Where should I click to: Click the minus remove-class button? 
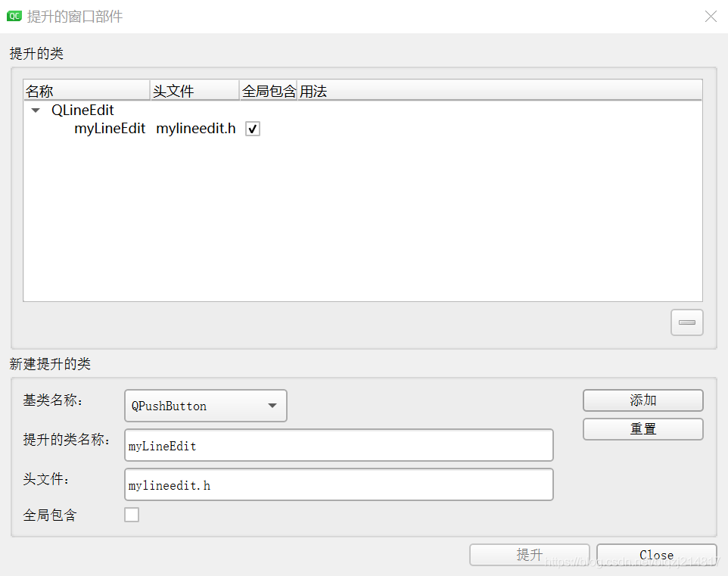pyautogui.click(x=686, y=322)
